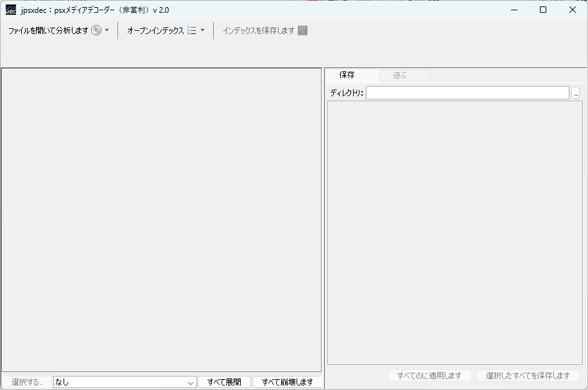Expand the dropdown arrow next to disc icon
588x390 pixels.
(x=107, y=30)
